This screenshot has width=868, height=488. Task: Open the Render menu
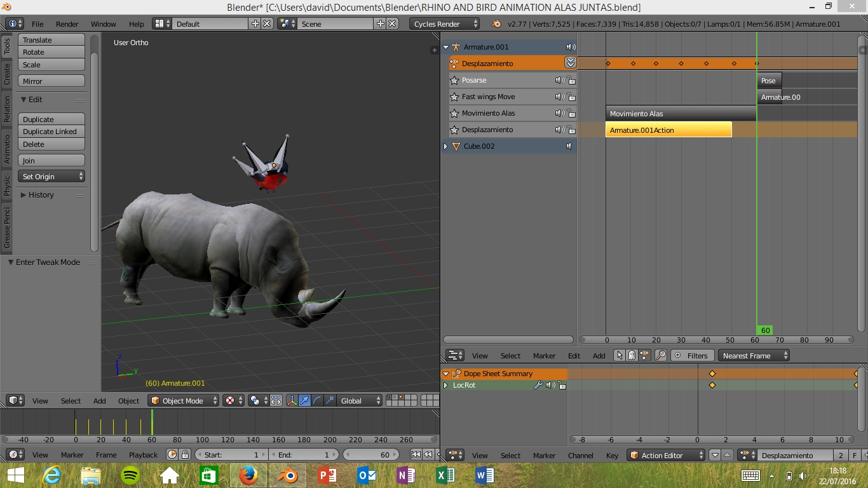67,24
